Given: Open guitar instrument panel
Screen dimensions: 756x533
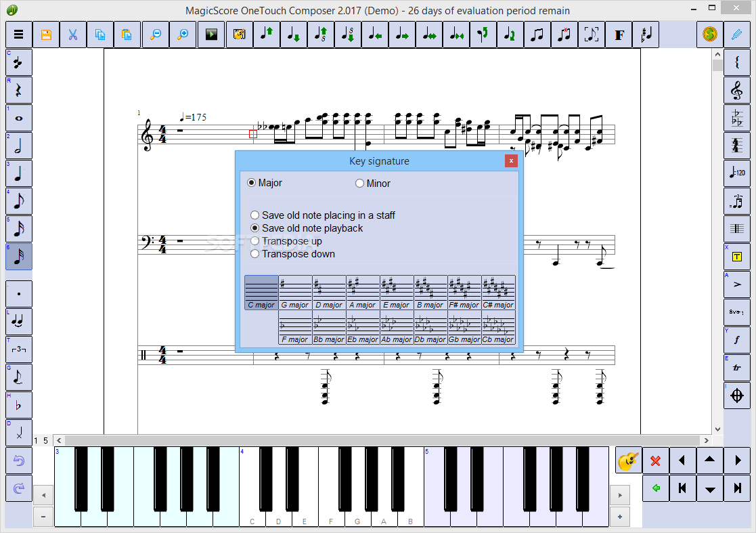Looking at the screenshot, I should [628, 461].
